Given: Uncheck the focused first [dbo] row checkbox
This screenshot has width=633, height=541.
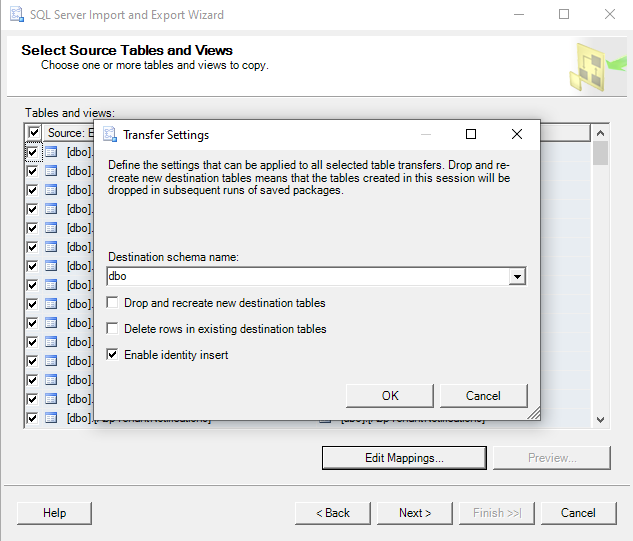Looking at the screenshot, I should [32, 152].
